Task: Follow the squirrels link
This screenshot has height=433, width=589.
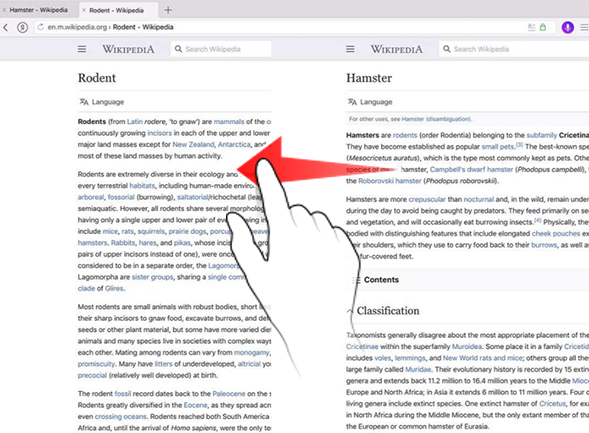Action: tap(151, 231)
